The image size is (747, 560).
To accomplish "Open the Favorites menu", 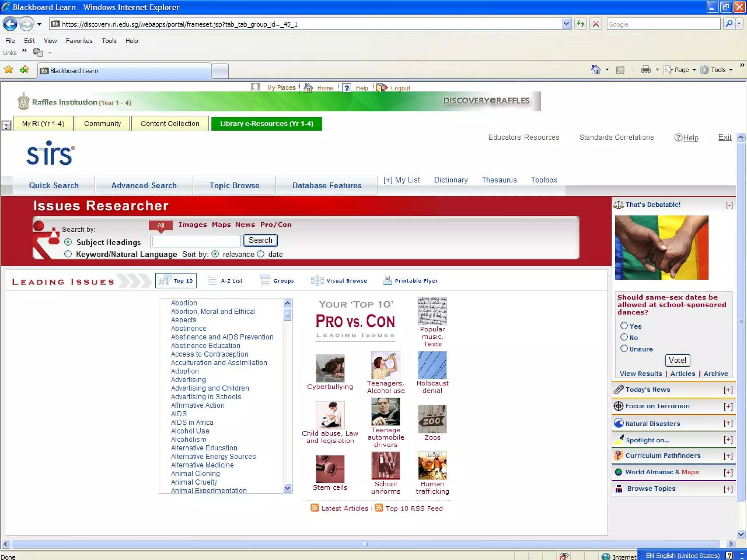I will [x=79, y=41].
